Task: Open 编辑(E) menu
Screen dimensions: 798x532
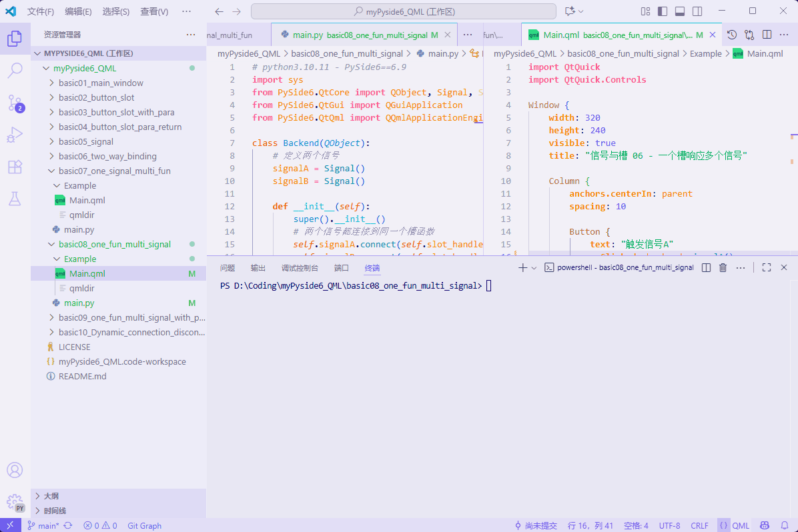Action: (78, 11)
